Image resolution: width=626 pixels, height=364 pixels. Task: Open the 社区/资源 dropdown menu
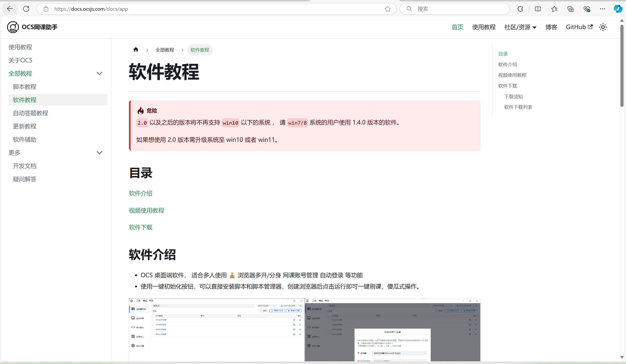click(x=520, y=27)
